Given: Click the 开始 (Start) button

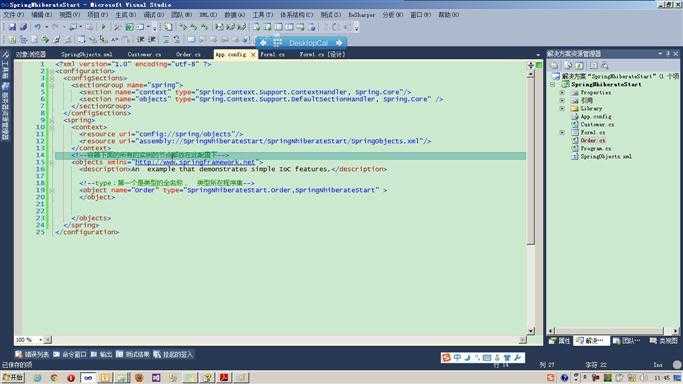Looking at the screenshot, I should [13, 377].
